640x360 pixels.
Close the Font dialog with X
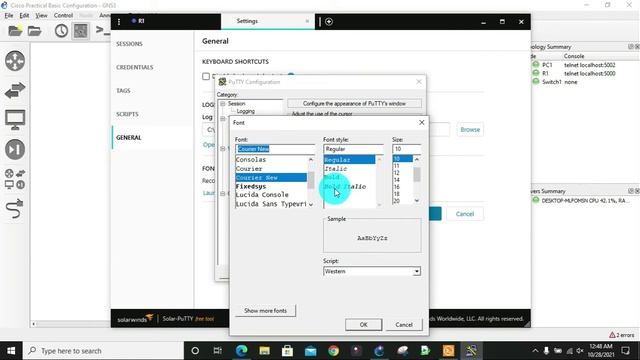pyautogui.click(x=422, y=122)
